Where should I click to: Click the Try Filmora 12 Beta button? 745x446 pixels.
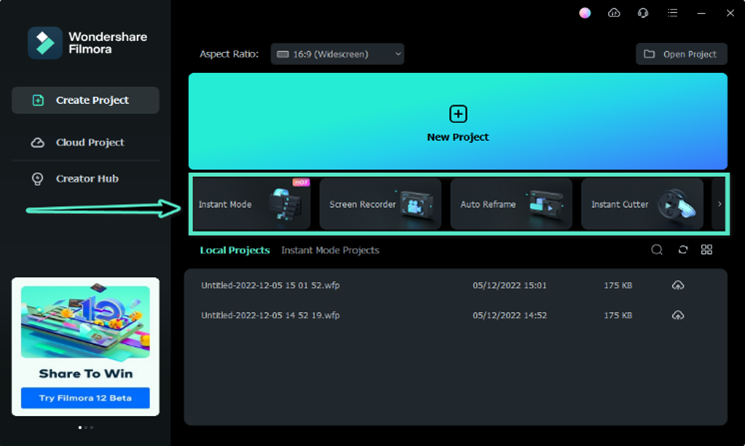click(x=86, y=398)
